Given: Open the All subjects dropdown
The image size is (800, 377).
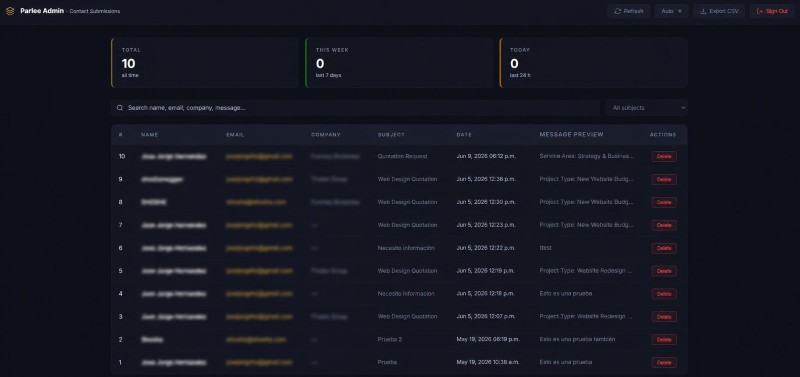Looking at the screenshot, I should [x=646, y=108].
